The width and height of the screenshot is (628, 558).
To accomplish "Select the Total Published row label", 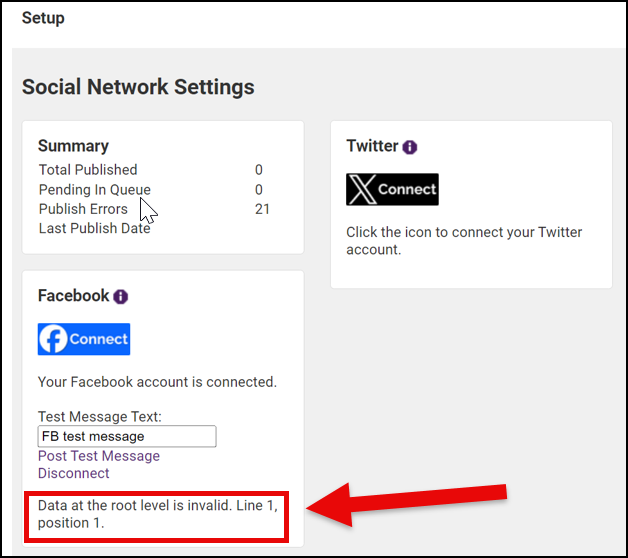I will [x=88, y=170].
